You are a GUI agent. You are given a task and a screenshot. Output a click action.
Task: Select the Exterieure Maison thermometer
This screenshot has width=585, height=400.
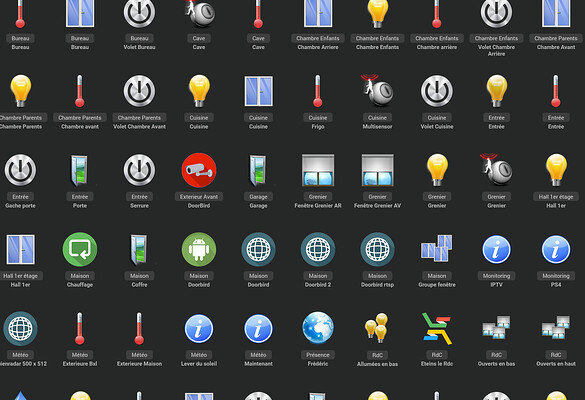[x=139, y=328]
